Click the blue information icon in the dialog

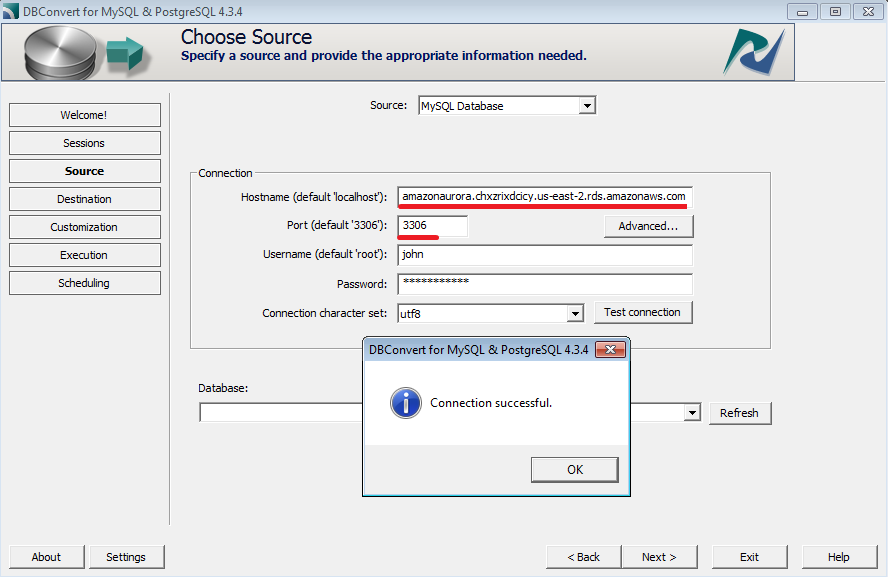[x=405, y=403]
